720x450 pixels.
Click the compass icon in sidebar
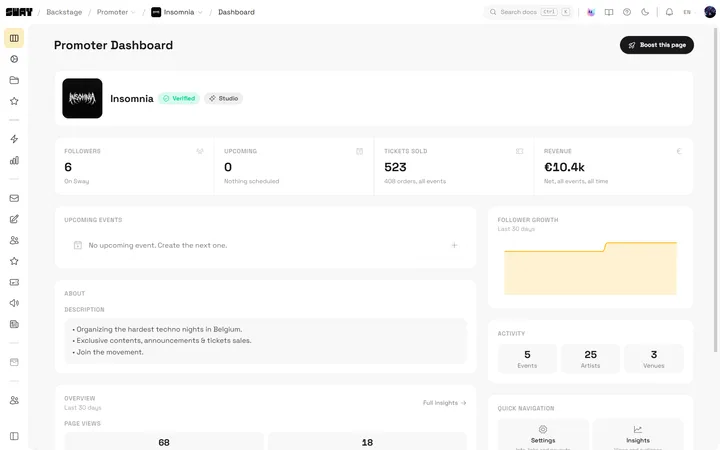coord(14,59)
